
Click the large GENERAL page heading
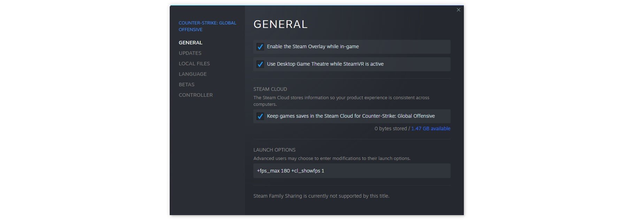click(x=280, y=24)
